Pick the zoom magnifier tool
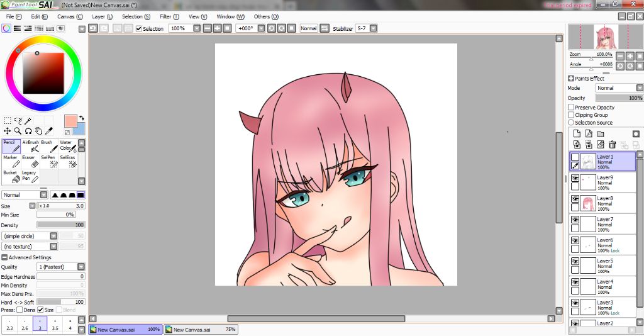The width and height of the screenshot is (644, 336). (18, 131)
